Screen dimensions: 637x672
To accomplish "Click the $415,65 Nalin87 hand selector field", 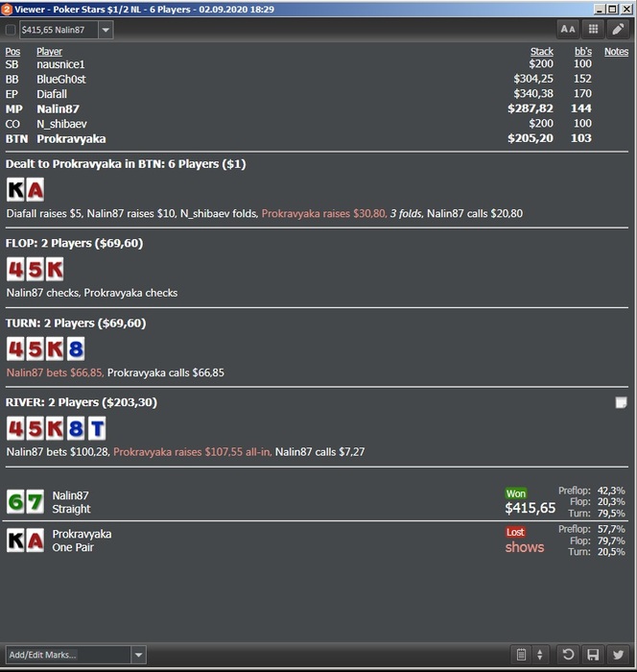I will (59, 30).
